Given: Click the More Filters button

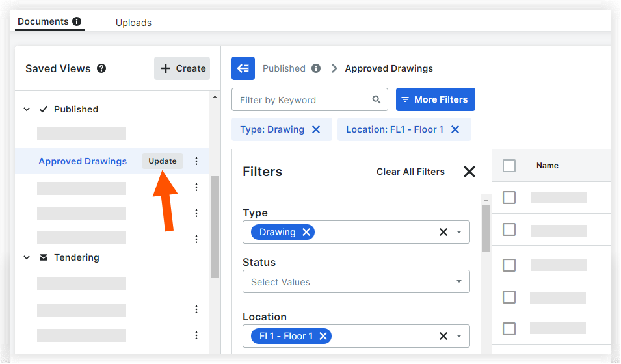Looking at the screenshot, I should coord(436,99).
